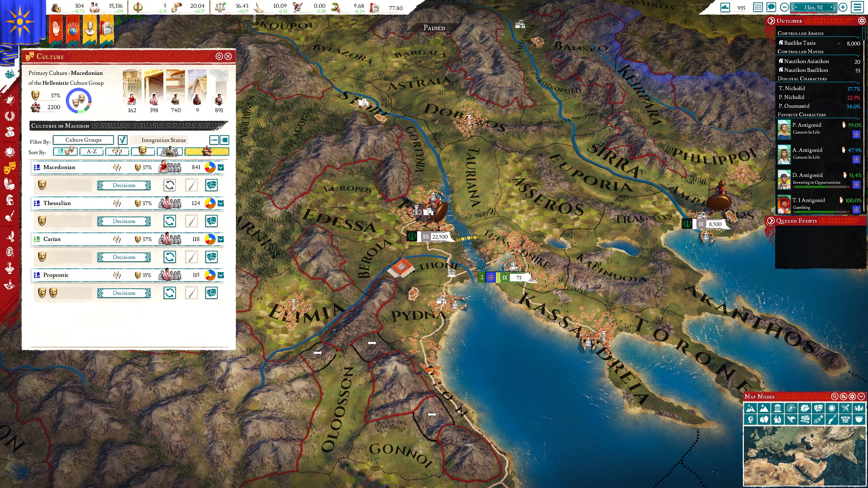Toggle Macedonian row blue checkbox

point(221,167)
